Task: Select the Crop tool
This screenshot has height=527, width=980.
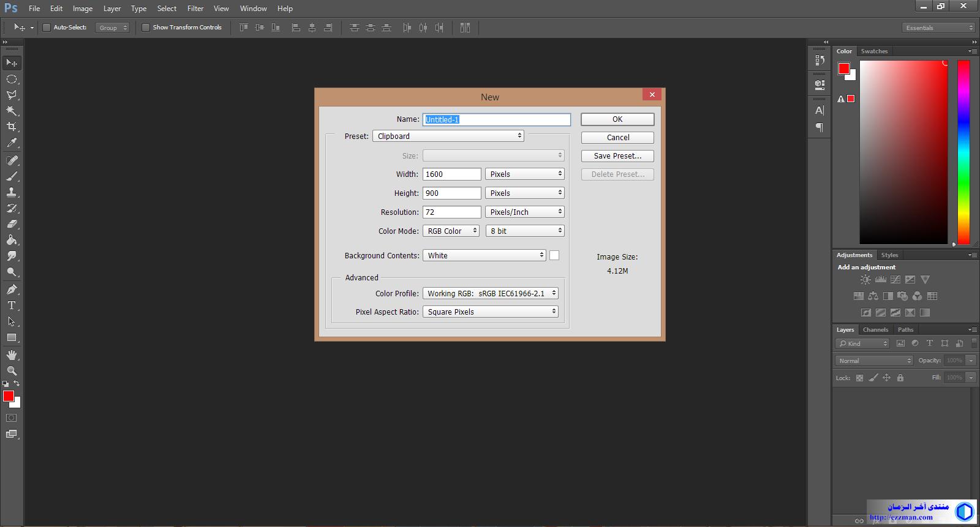Action: tap(12, 127)
